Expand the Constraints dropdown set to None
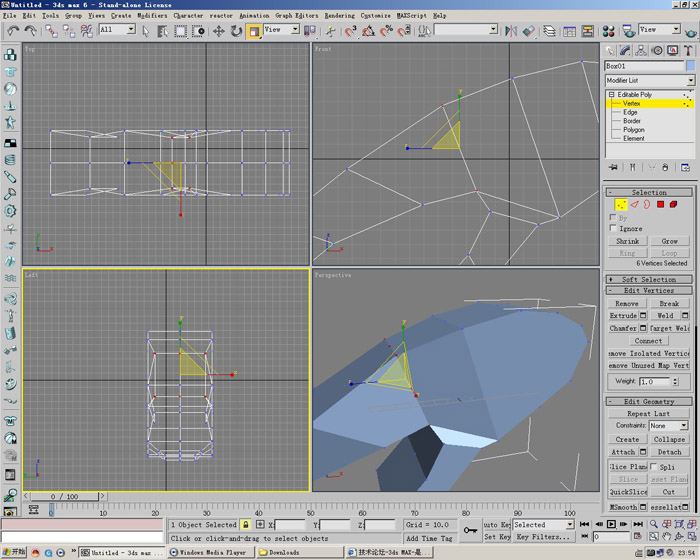 (683, 426)
